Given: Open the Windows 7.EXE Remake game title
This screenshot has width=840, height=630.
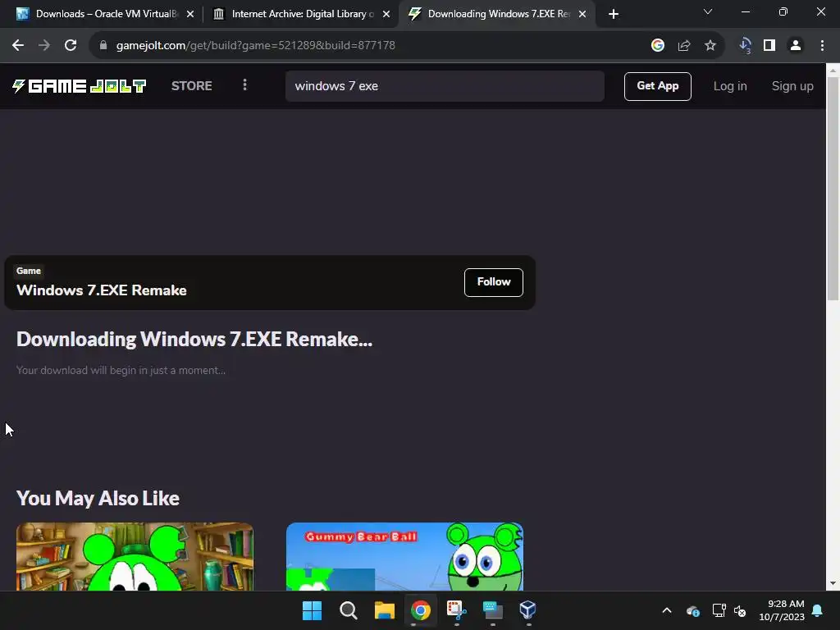Looking at the screenshot, I should (x=101, y=290).
